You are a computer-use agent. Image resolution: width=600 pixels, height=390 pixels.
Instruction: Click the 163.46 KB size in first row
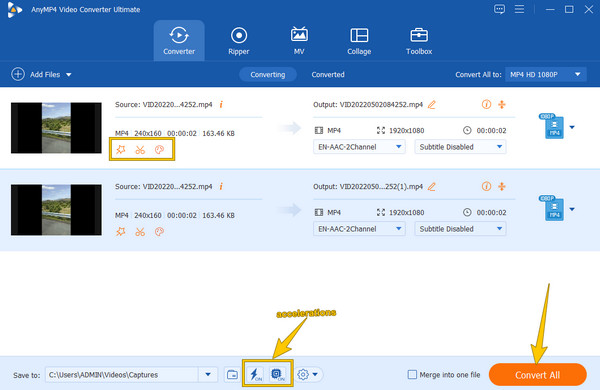pos(218,133)
